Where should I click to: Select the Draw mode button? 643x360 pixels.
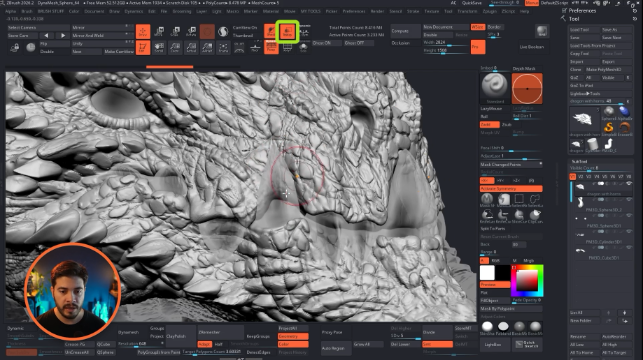pyautogui.click(x=143, y=32)
